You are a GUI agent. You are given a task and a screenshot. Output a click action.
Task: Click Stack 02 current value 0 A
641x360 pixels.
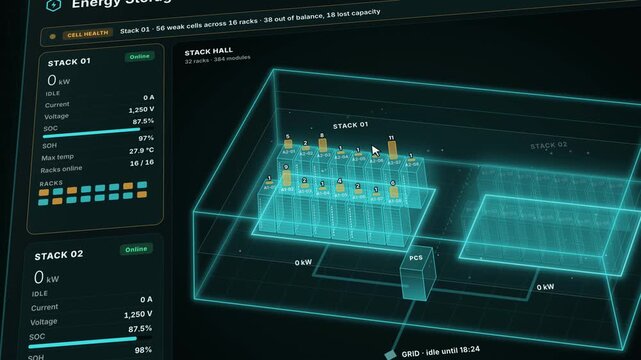(146, 300)
